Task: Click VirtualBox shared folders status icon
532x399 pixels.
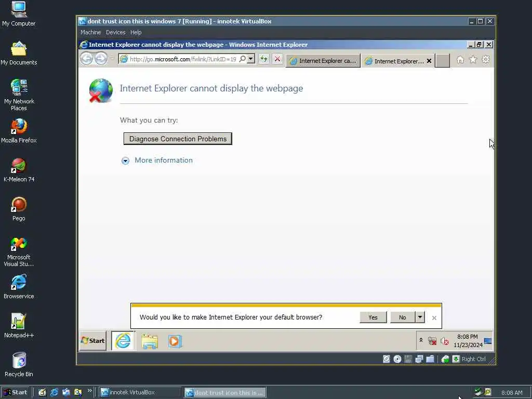Action: (430, 359)
